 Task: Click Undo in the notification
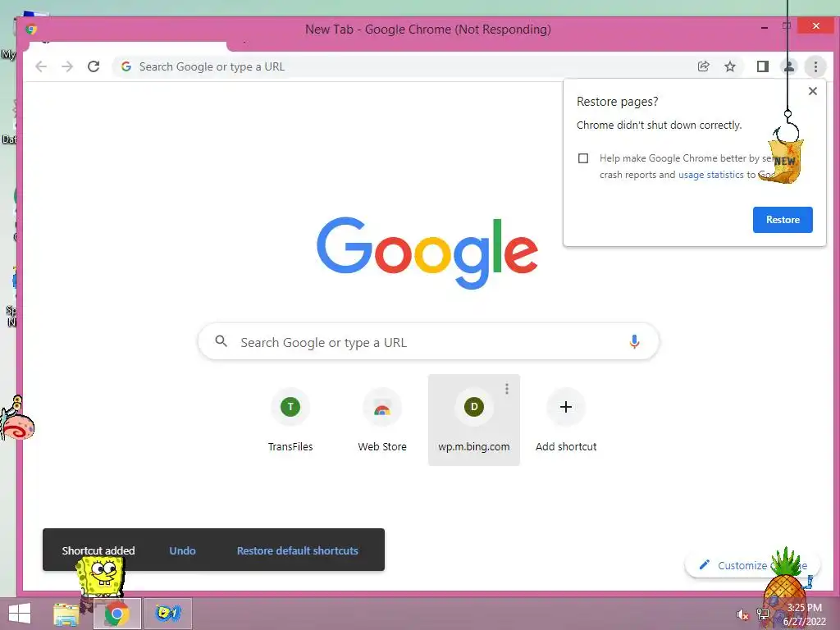(183, 550)
